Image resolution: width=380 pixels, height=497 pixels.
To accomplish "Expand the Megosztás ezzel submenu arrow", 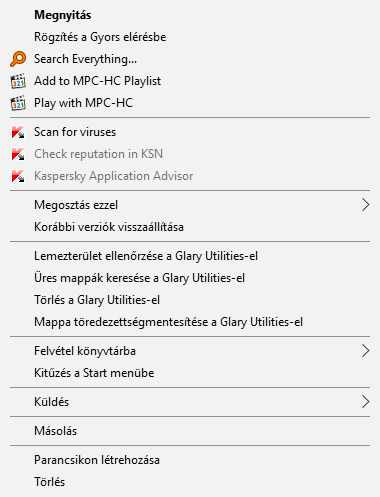I will (365, 205).
